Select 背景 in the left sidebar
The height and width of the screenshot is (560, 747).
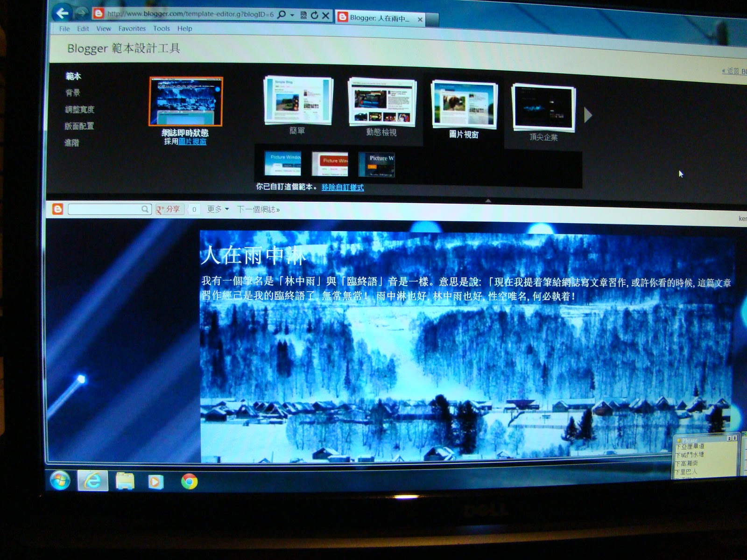click(x=72, y=92)
